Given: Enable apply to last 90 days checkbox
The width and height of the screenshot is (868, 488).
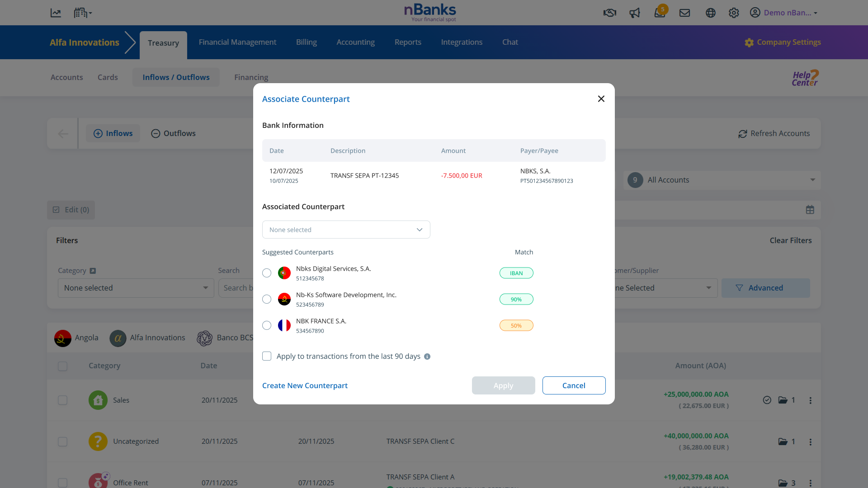Looking at the screenshot, I should pos(267,356).
